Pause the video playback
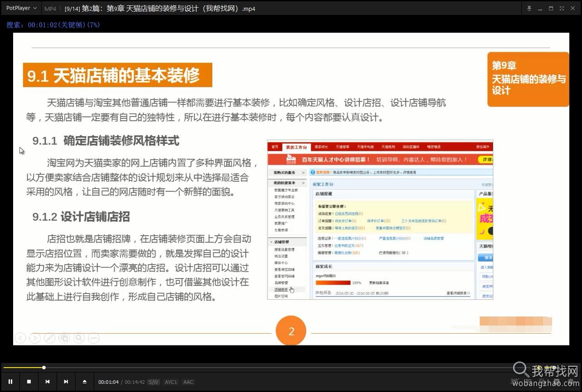This screenshot has height=392, width=582. click(10, 382)
